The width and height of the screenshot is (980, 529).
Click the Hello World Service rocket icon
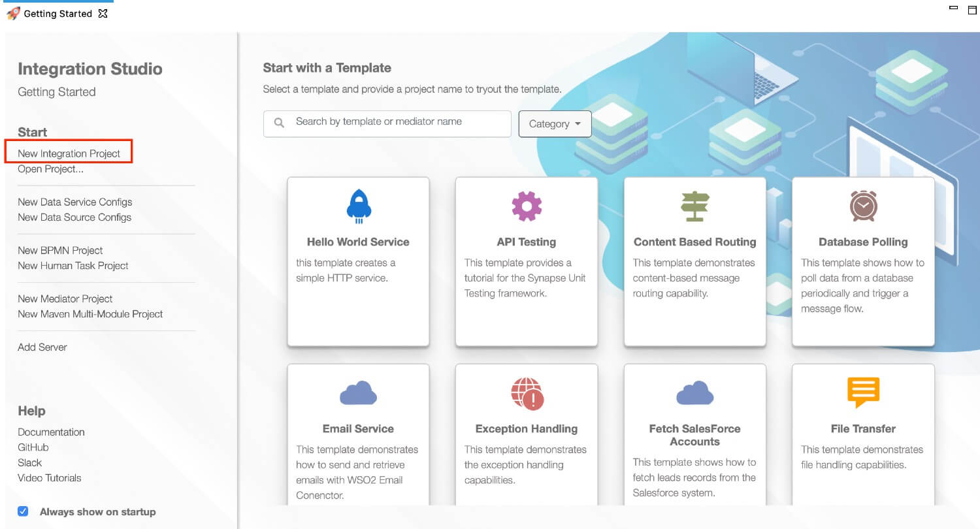[x=358, y=206]
